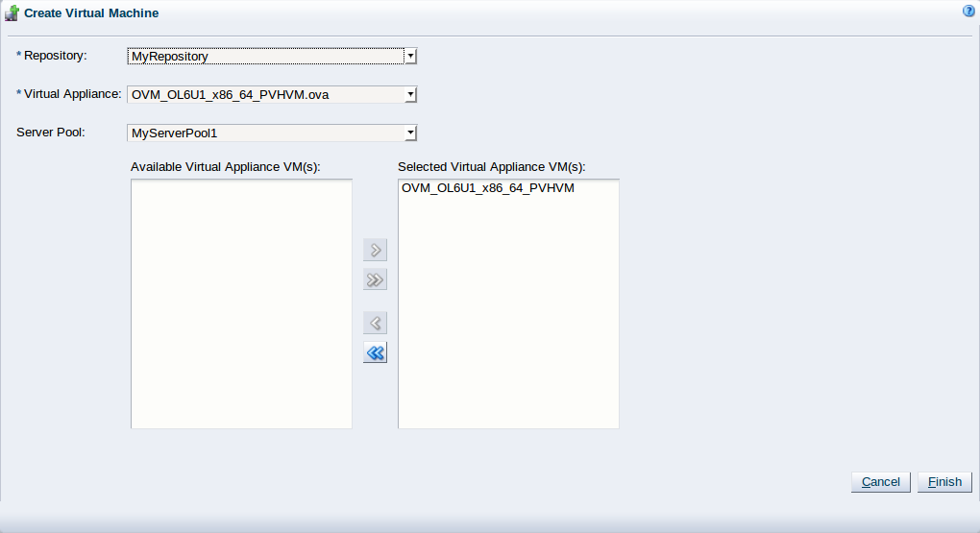Image resolution: width=980 pixels, height=533 pixels.
Task: Click the Available Virtual Appliance VM(s) heading
Action: click(225, 167)
